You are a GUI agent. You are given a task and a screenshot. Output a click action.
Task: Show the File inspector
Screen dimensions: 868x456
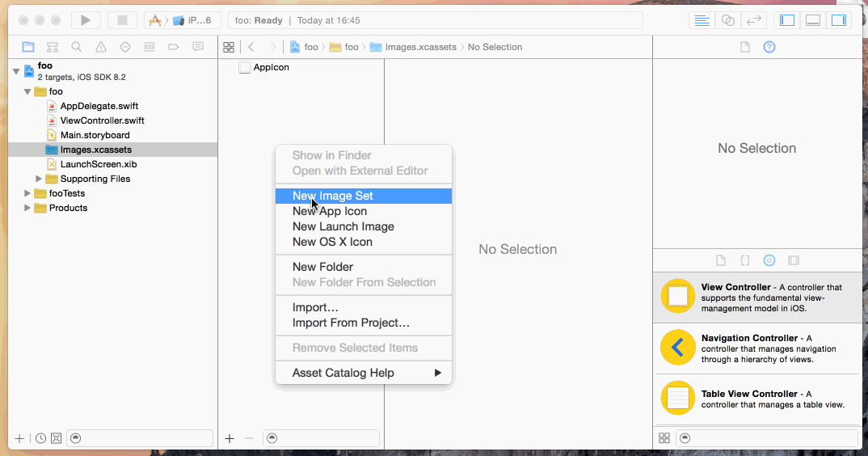point(745,47)
